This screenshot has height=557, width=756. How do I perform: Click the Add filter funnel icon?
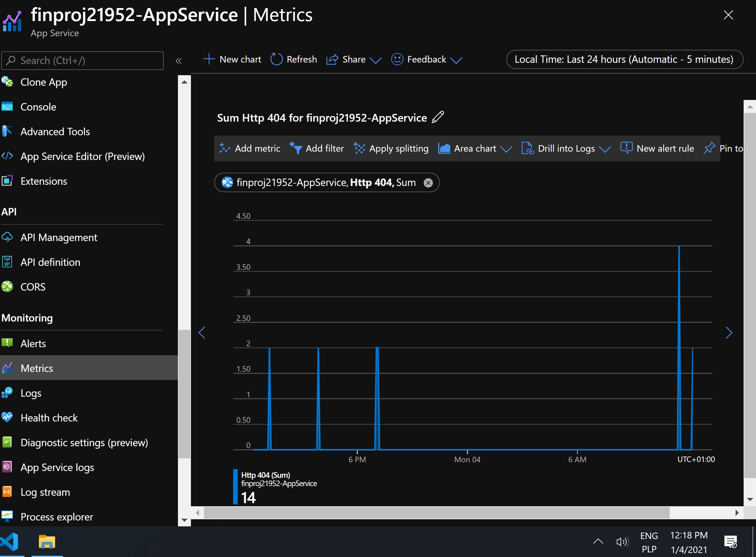(296, 148)
